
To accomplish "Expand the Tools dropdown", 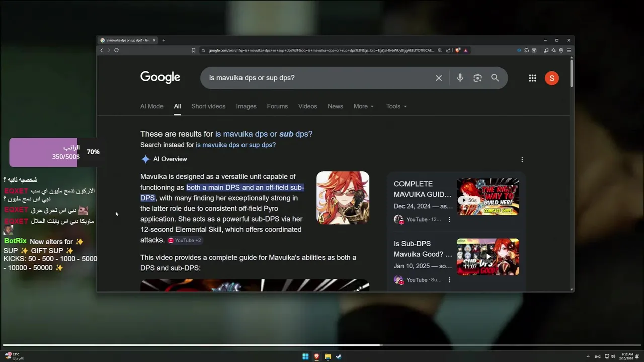I will [396, 106].
